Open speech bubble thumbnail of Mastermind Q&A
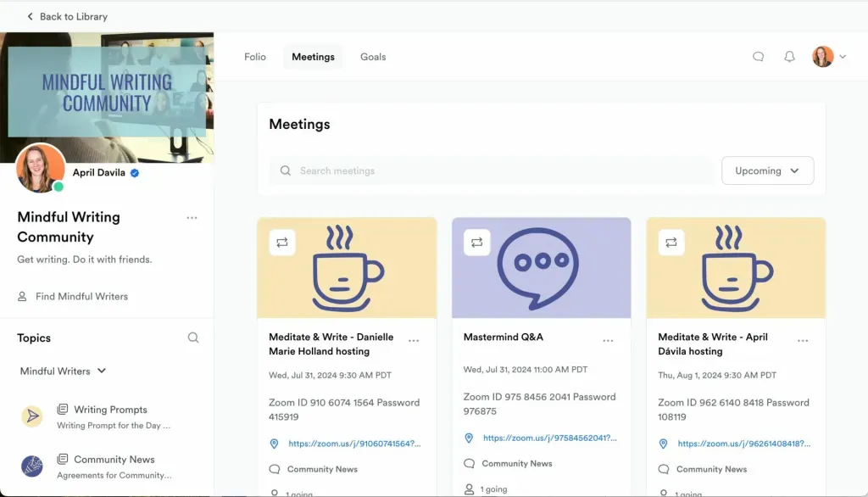Viewport: 868px width, 497px height. (542, 268)
